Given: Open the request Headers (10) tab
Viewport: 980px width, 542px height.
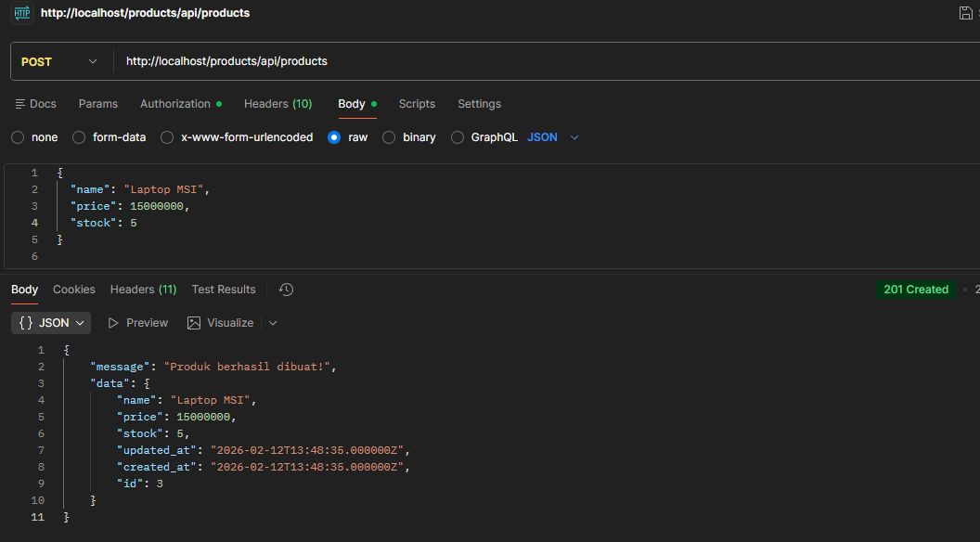Looking at the screenshot, I should tap(277, 104).
